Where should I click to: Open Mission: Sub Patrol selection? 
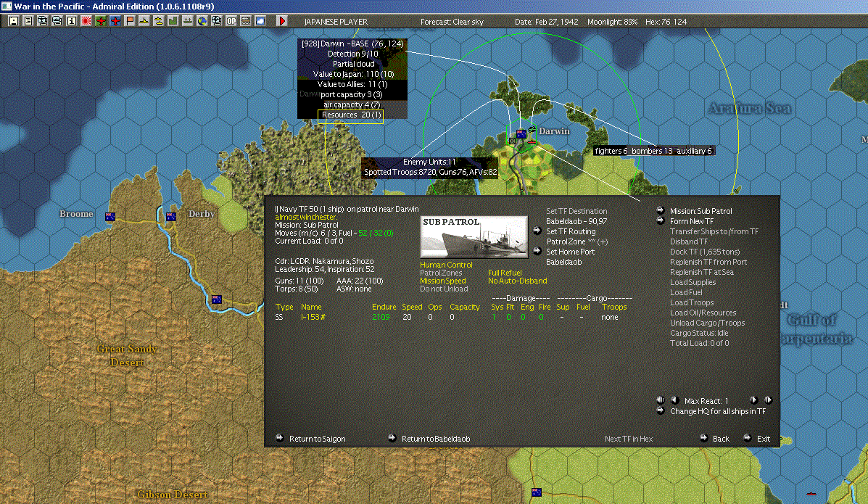(700, 211)
